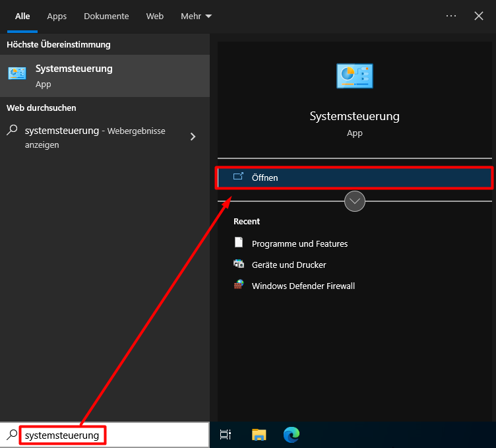This screenshot has width=496, height=448.
Task: Expand web result using right chevron arrow
Action: click(x=193, y=137)
